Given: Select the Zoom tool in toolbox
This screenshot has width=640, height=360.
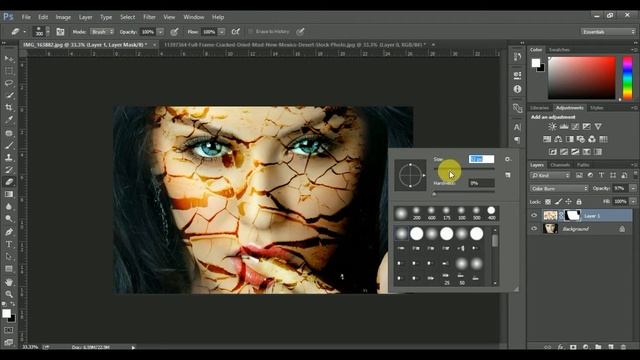Looking at the screenshot, I should (9, 294).
